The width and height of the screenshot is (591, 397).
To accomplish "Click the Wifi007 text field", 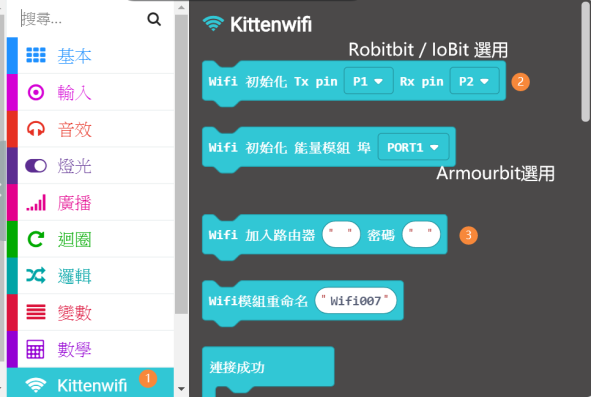I will coord(355,301).
